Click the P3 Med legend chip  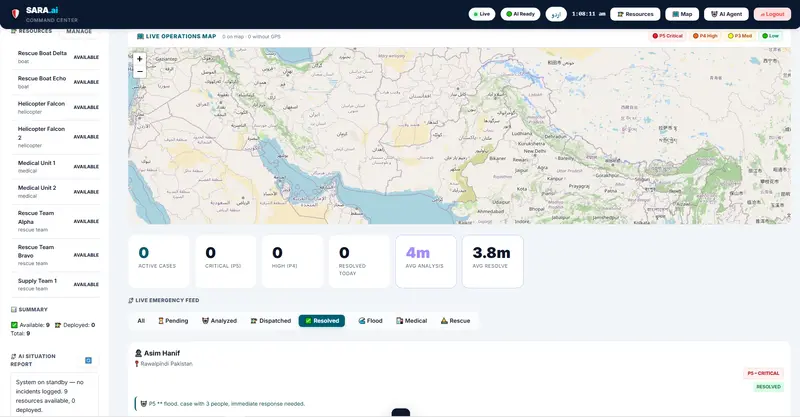tap(740, 36)
